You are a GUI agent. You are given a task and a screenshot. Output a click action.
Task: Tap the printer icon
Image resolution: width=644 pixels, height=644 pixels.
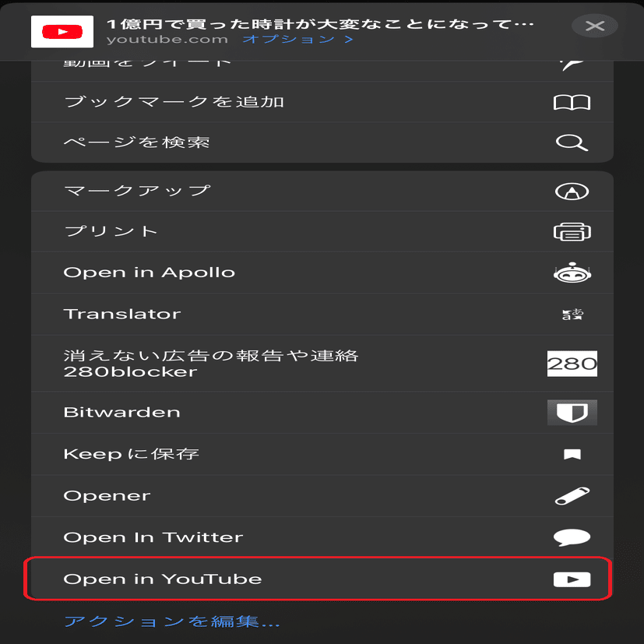(x=572, y=231)
